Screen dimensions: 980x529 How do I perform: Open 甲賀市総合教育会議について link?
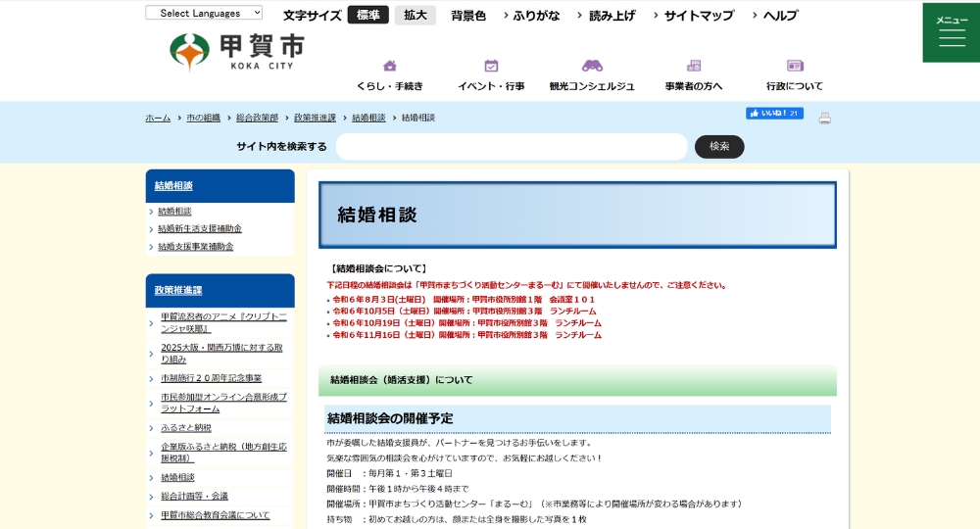point(215,515)
